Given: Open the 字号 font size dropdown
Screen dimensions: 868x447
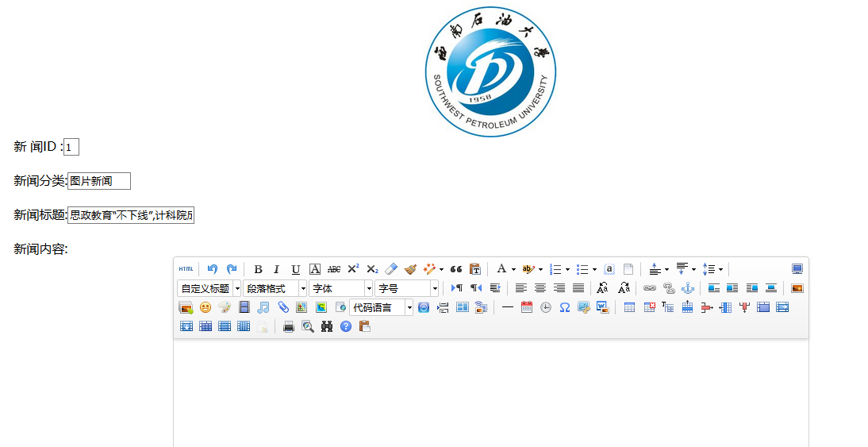Looking at the screenshot, I should click(x=406, y=288).
